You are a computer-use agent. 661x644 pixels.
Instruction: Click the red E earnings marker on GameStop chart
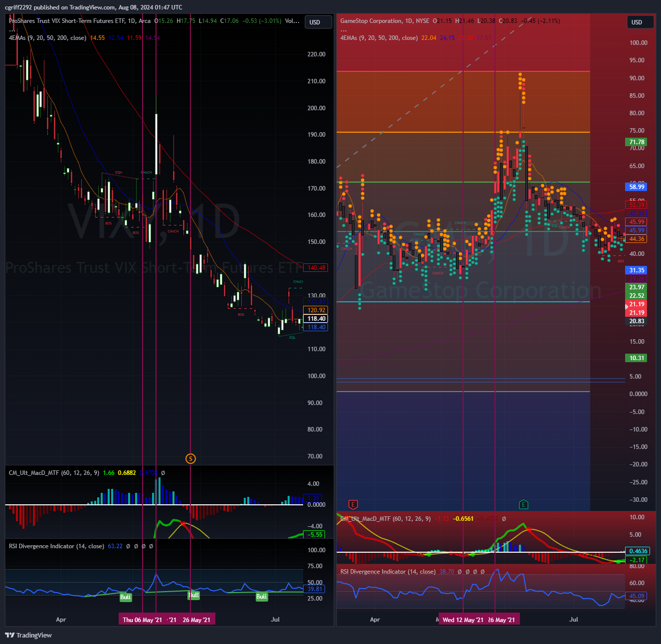pos(353,504)
